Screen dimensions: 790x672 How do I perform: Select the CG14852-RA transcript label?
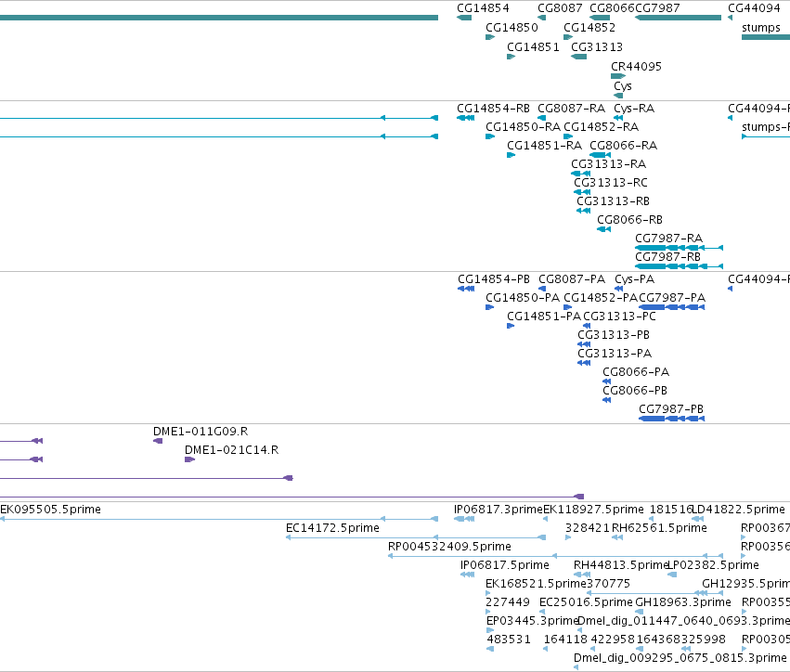tap(601, 127)
